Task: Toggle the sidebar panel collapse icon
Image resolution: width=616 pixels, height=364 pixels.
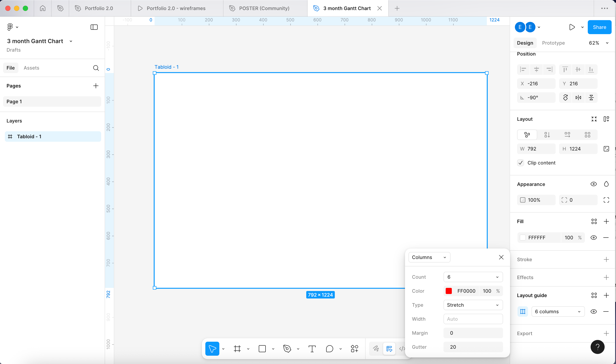Action: [x=94, y=27]
